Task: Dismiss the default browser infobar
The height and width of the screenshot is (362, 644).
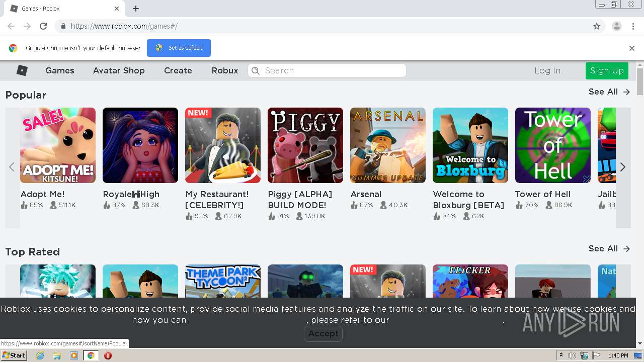Action: click(x=631, y=48)
